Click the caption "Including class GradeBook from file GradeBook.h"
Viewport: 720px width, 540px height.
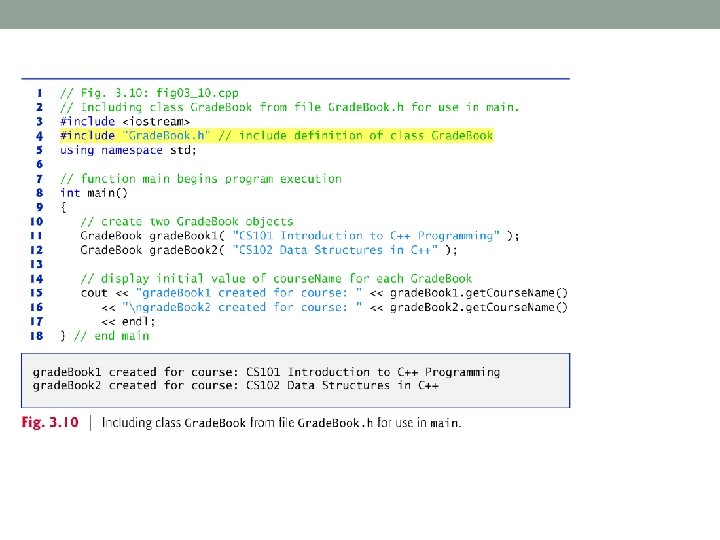[281, 423]
